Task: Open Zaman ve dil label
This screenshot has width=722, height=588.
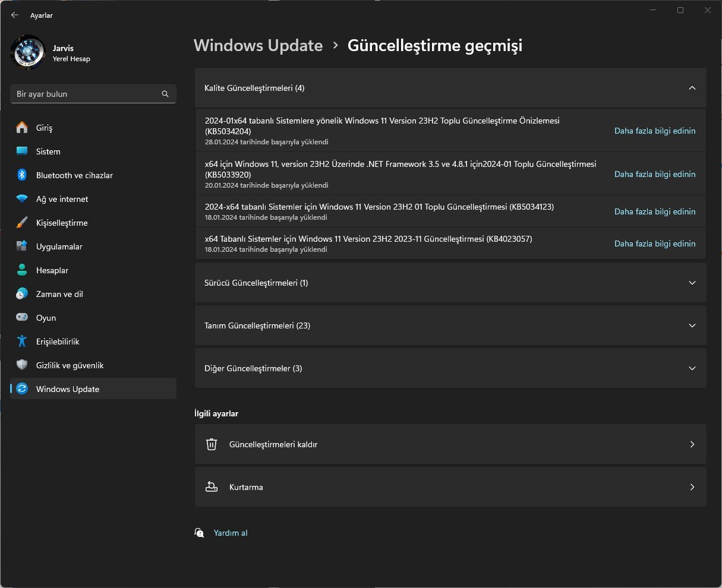Action: pos(59,294)
